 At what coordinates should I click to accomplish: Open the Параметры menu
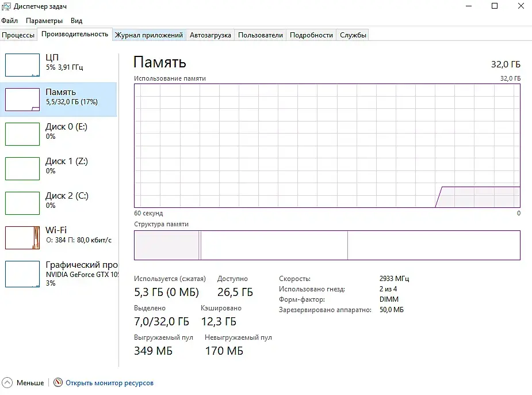click(x=44, y=21)
